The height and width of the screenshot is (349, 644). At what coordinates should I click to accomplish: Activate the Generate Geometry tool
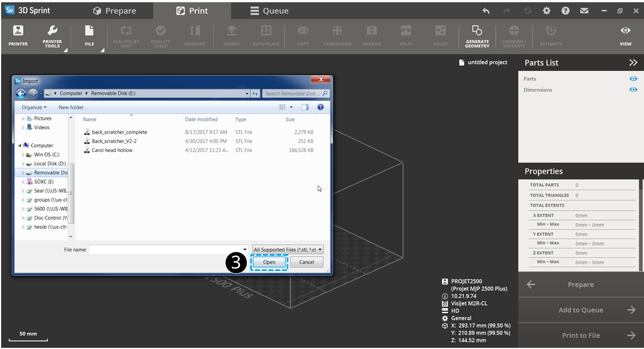pos(477,36)
